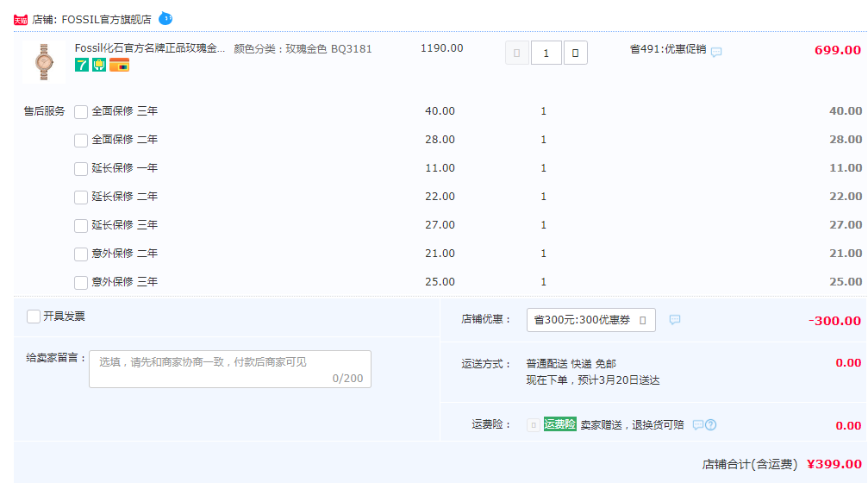
Task: Click the product price 699.00
Action: [838, 50]
